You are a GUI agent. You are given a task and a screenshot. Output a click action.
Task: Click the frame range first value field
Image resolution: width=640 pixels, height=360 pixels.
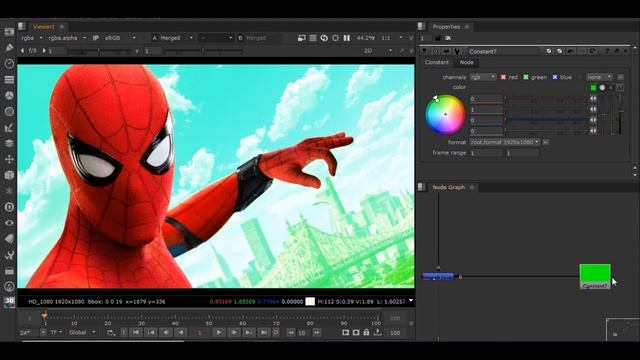(x=486, y=153)
